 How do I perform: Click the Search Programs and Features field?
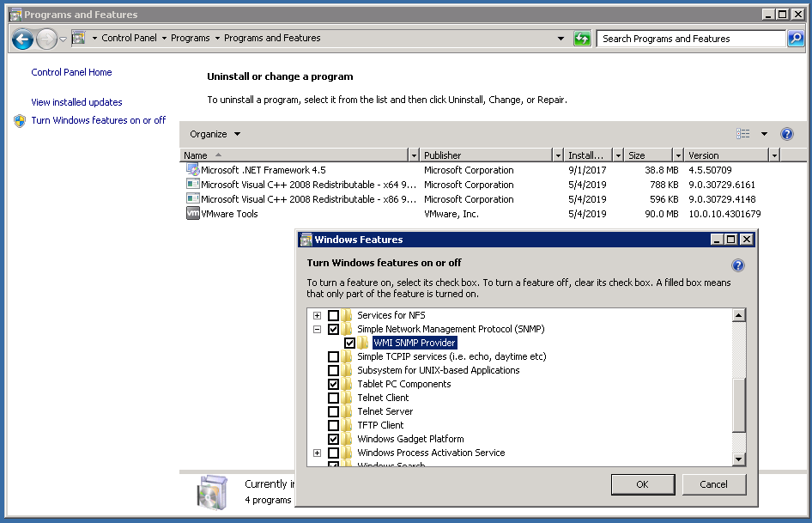[x=691, y=39]
